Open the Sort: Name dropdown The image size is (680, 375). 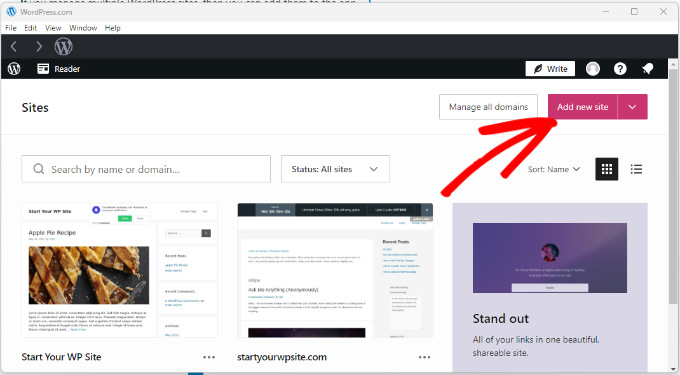(554, 169)
